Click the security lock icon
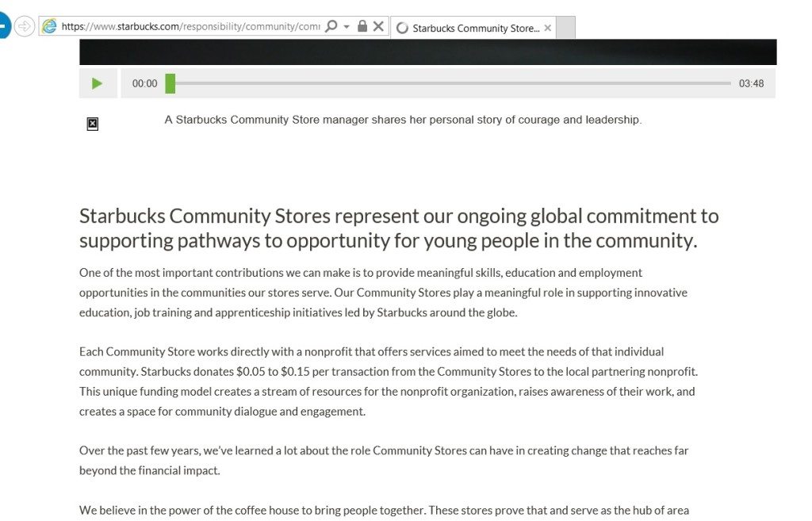 362,26
